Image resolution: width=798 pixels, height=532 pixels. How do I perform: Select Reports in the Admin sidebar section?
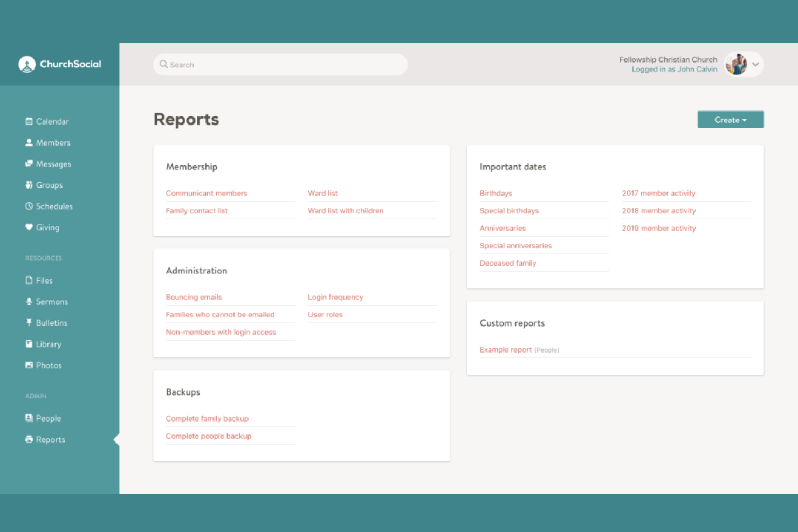click(30, 439)
